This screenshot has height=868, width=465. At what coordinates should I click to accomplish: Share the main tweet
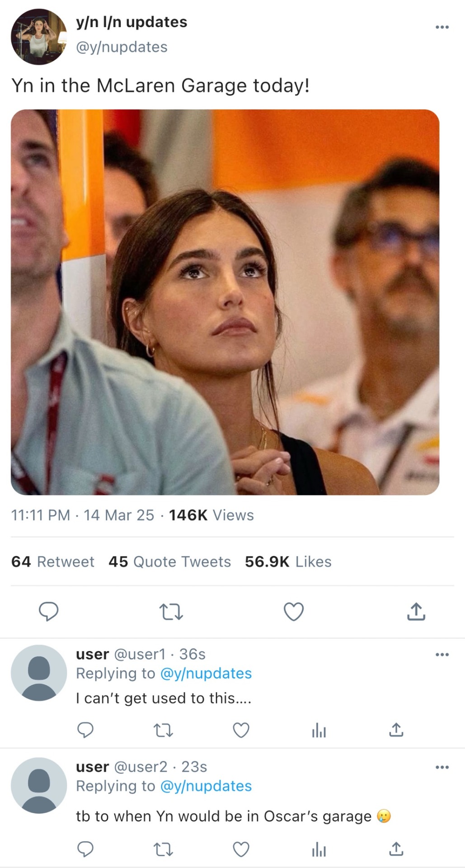[416, 611]
